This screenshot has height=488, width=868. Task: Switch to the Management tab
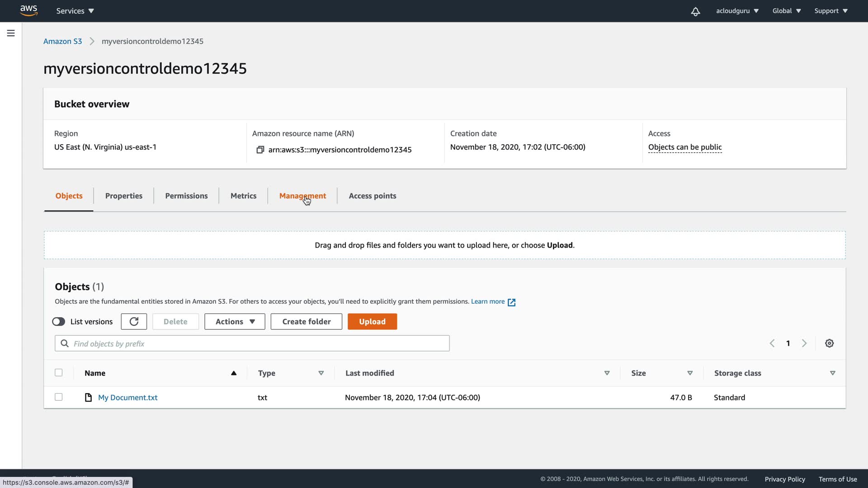pyautogui.click(x=302, y=196)
